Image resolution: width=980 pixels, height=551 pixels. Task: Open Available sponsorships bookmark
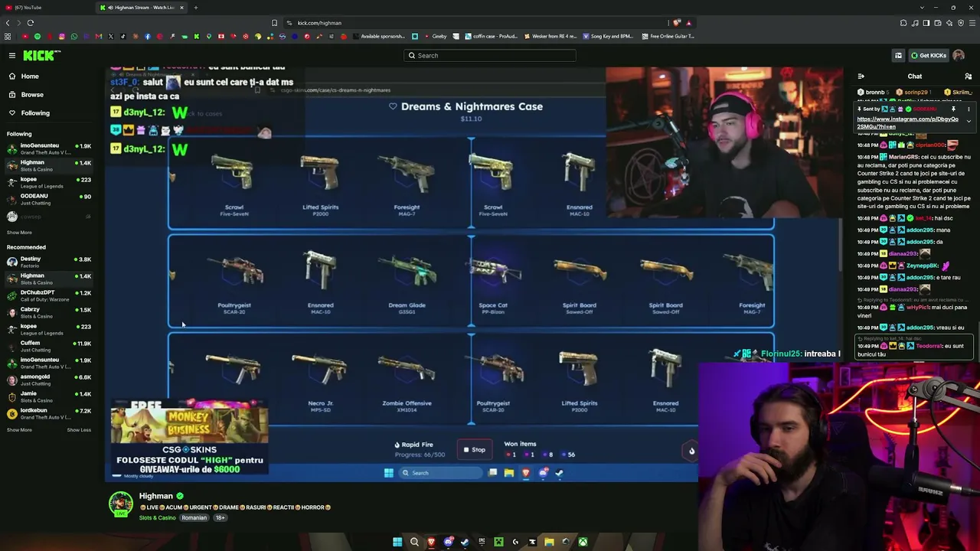(378, 36)
